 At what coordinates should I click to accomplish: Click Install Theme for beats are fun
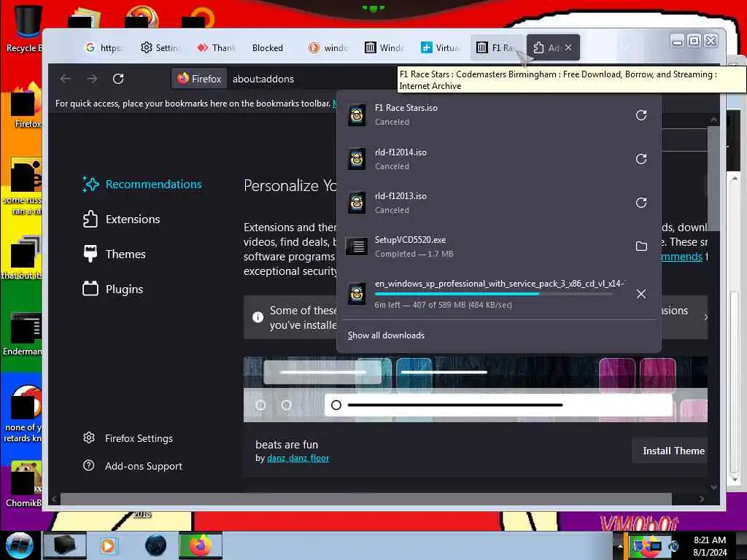pos(673,451)
